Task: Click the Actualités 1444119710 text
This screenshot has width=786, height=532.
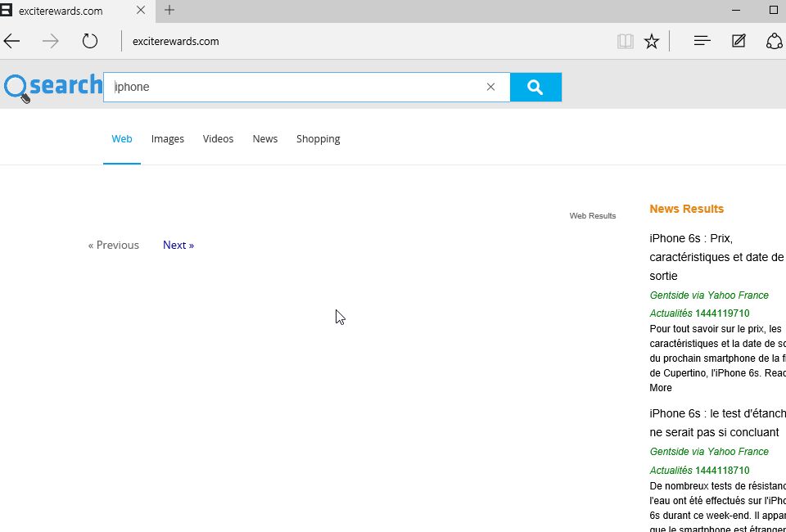Action: click(x=699, y=313)
